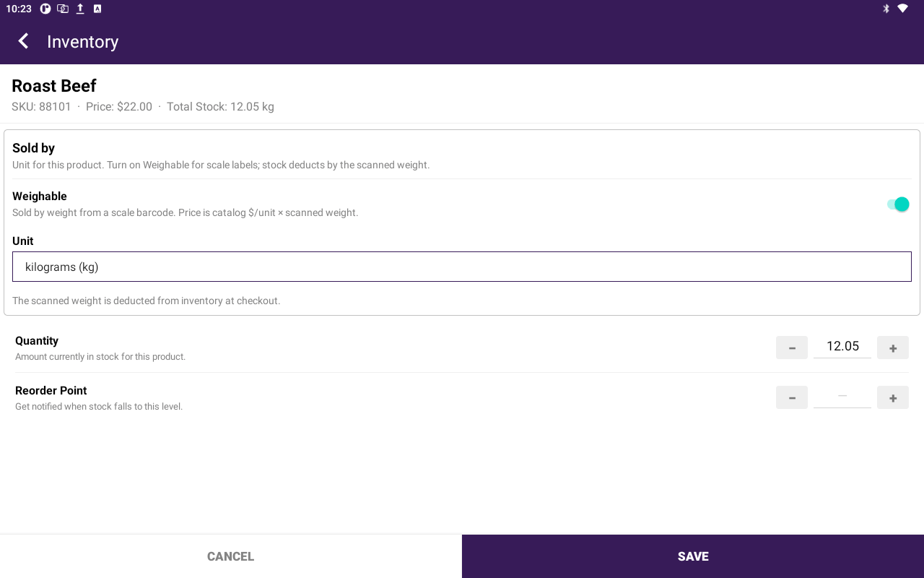Increase Quantity with the plus button
The height and width of the screenshot is (578, 924).
(x=893, y=348)
